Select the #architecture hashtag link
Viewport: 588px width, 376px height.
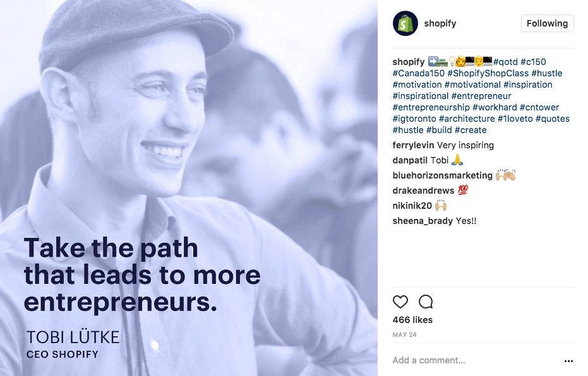coord(467,119)
